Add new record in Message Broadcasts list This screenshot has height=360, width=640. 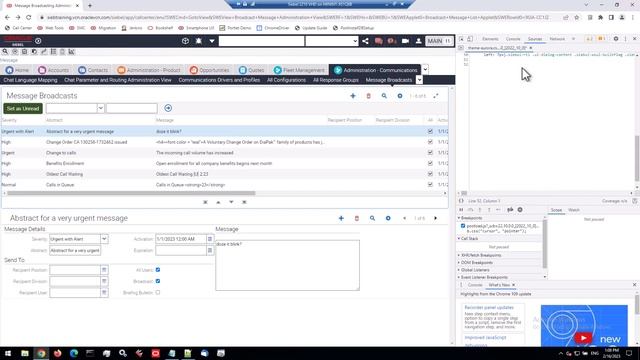pos(353,96)
